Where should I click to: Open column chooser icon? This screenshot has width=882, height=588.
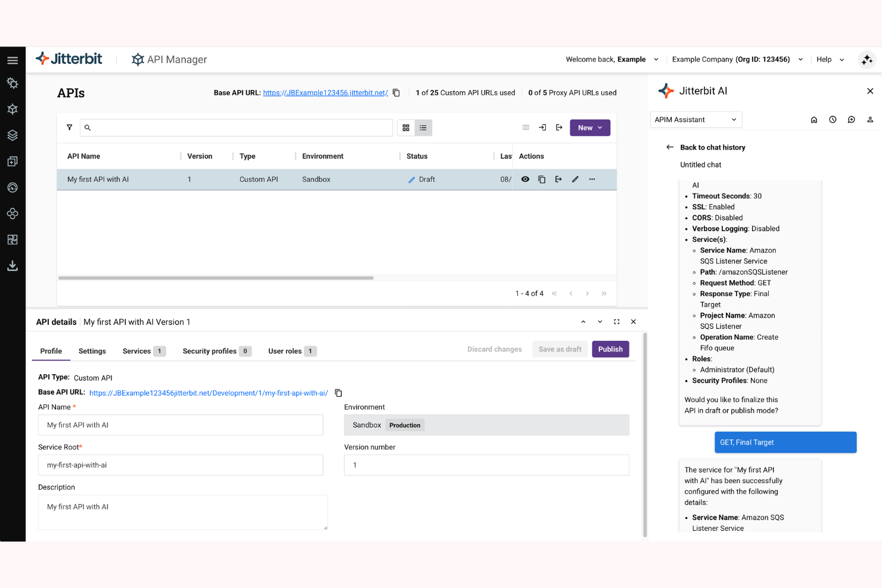pos(526,127)
